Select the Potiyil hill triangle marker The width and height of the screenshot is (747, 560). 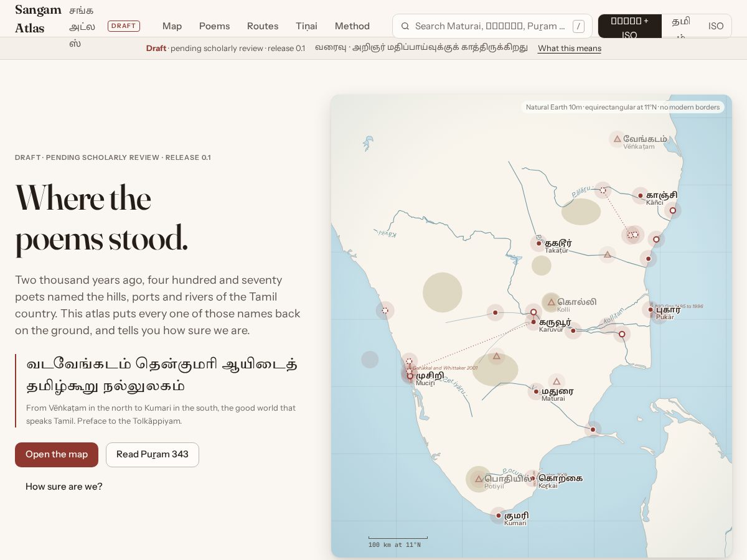tap(479, 479)
